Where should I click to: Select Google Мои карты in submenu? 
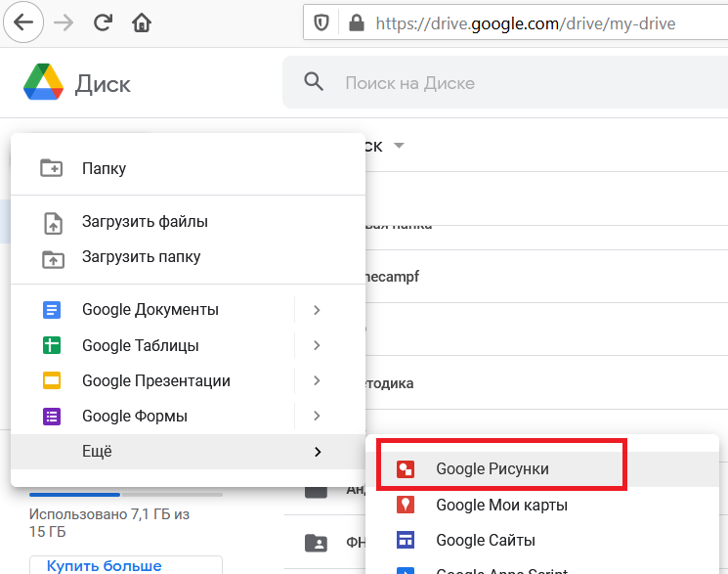tap(542, 505)
